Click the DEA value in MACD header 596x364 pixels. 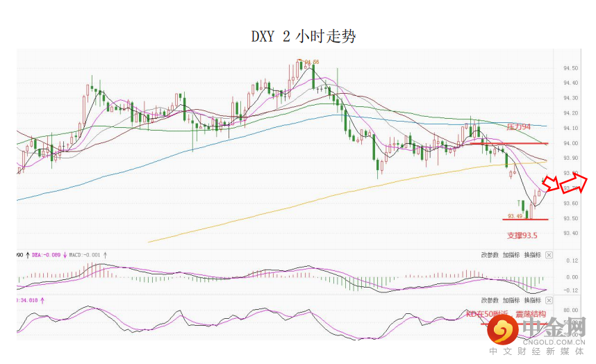pos(46,255)
